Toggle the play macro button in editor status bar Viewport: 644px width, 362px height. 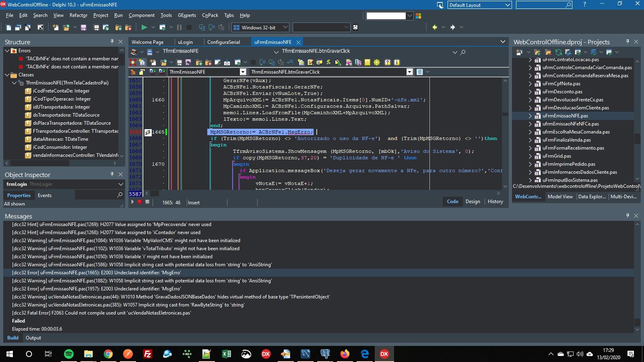(132, 202)
